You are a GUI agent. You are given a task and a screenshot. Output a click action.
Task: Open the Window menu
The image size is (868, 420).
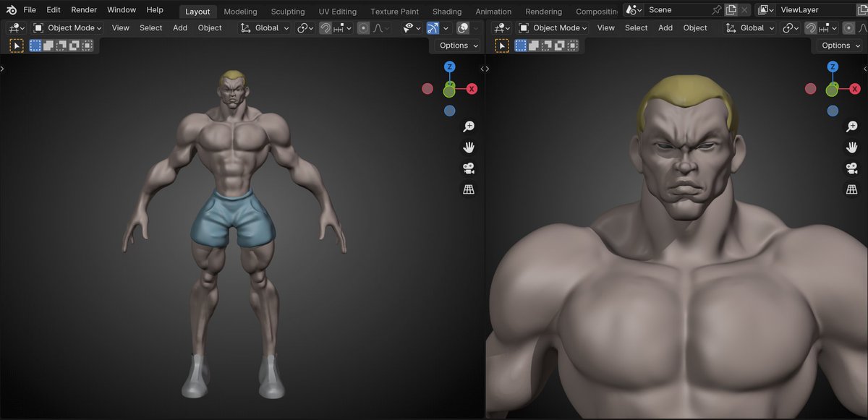coord(122,10)
